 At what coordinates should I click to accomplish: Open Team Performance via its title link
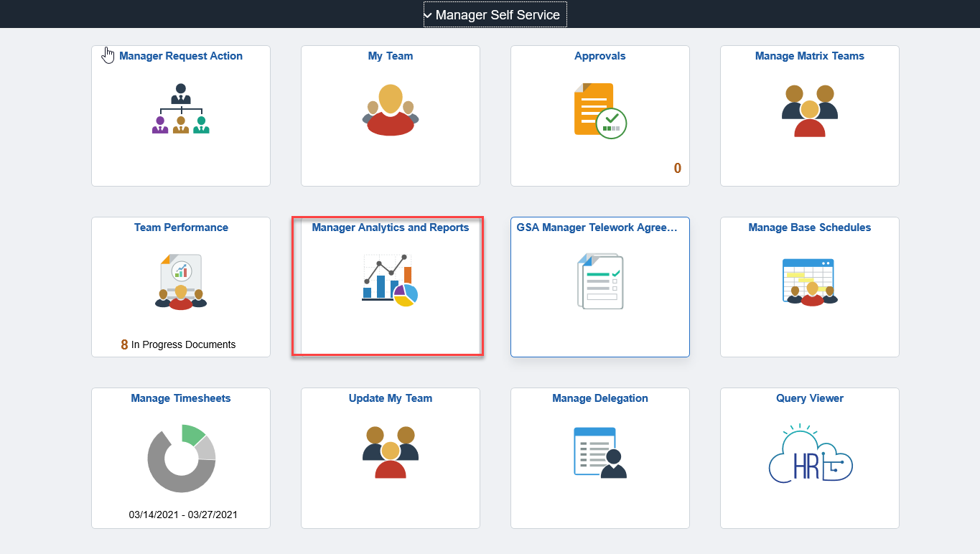click(180, 227)
